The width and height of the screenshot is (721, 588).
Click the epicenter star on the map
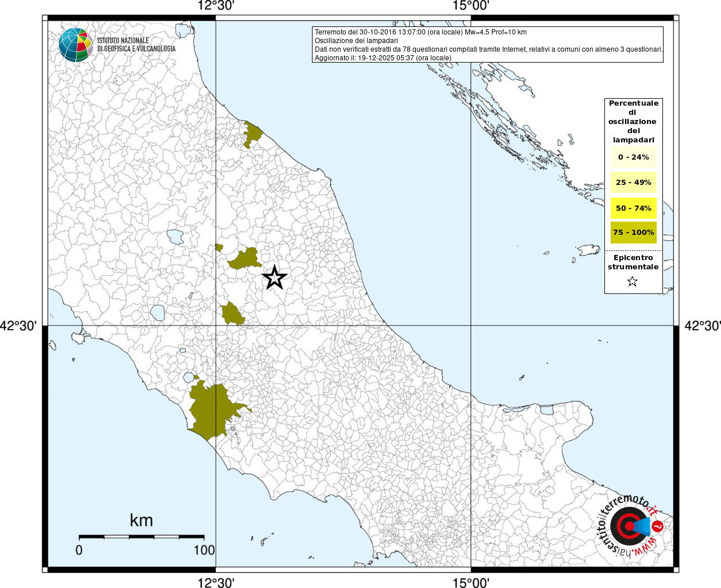coord(275,277)
